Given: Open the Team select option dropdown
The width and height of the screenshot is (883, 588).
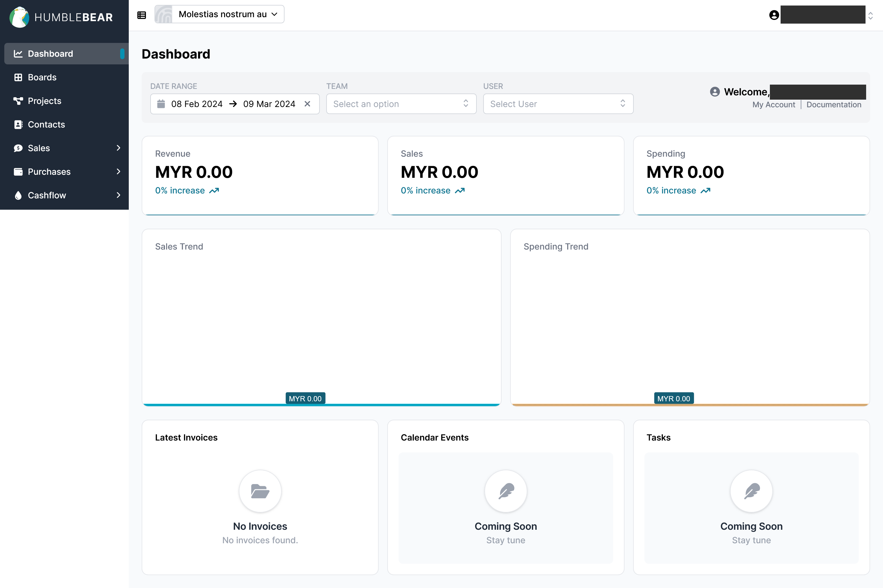Looking at the screenshot, I should click(401, 104).
